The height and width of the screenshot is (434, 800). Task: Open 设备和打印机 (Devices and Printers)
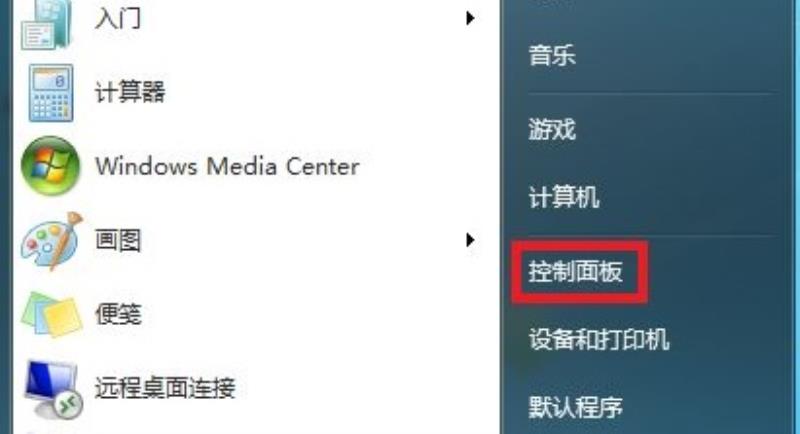point(599,339)
